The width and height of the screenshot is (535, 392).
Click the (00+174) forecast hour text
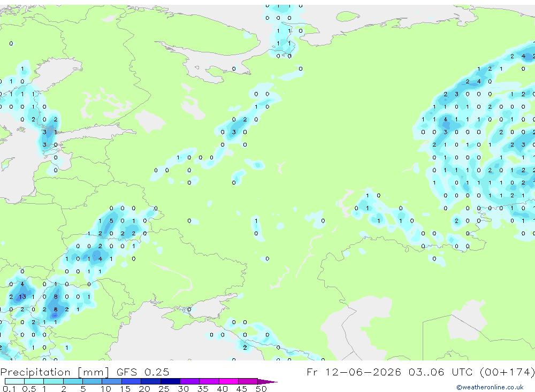point(507,372)
